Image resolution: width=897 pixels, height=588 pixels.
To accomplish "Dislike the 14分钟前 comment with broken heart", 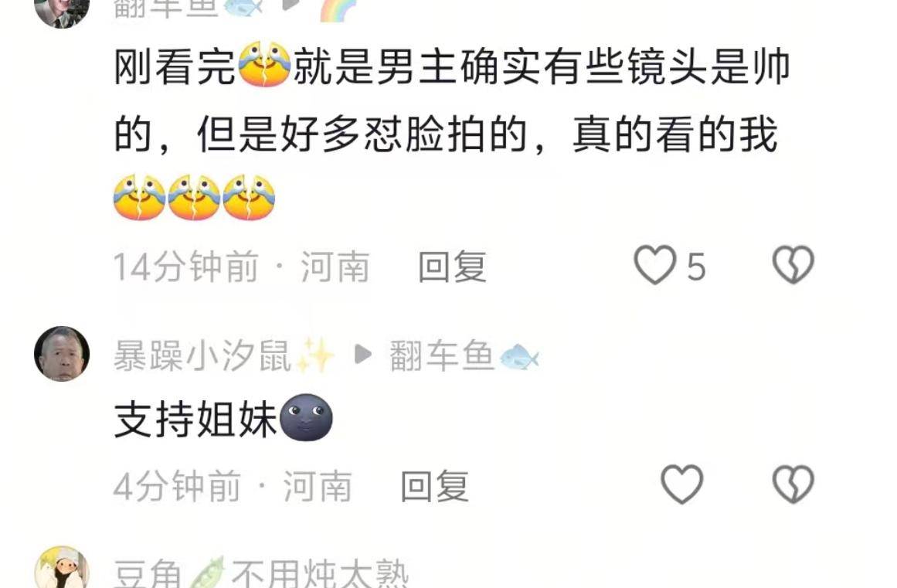I will 793,265.
